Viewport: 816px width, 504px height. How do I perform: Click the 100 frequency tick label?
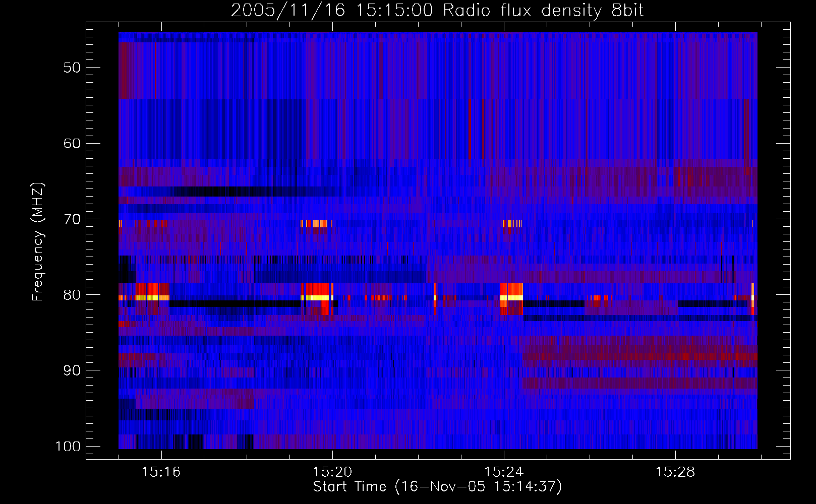click(68, 447)
